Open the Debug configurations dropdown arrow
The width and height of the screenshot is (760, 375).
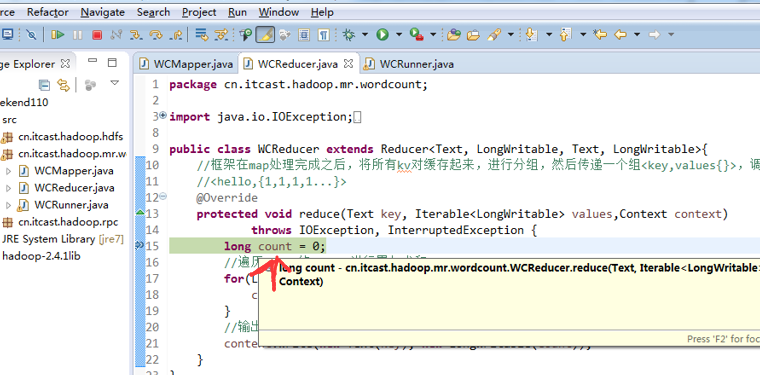coord(364,34)
